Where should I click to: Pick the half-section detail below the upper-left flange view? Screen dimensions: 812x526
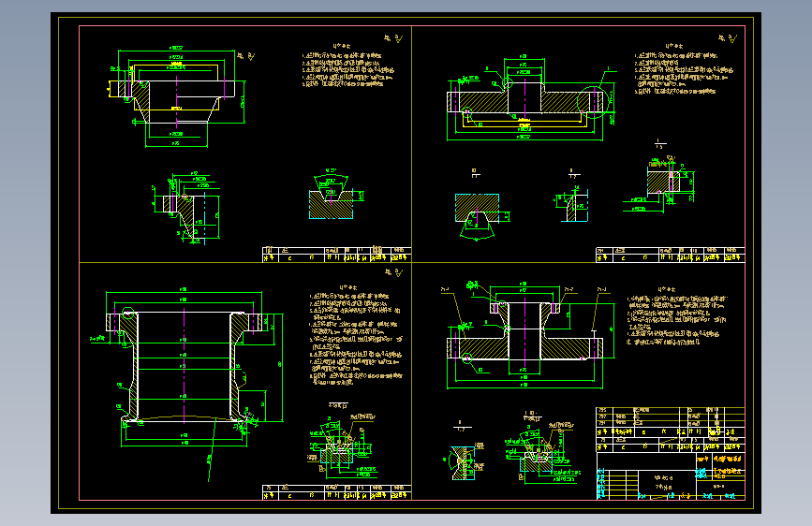point(185,208)
